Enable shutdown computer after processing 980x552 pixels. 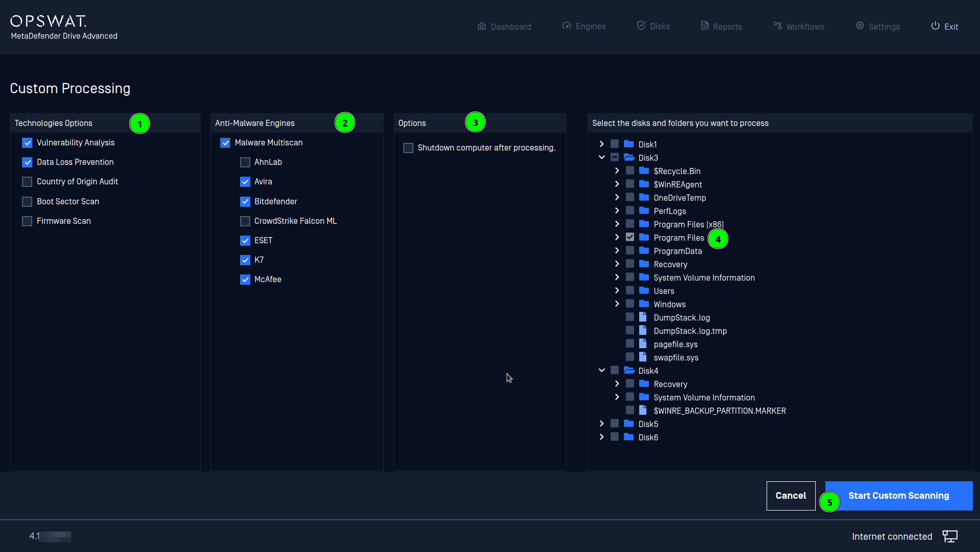coord(408,148)
